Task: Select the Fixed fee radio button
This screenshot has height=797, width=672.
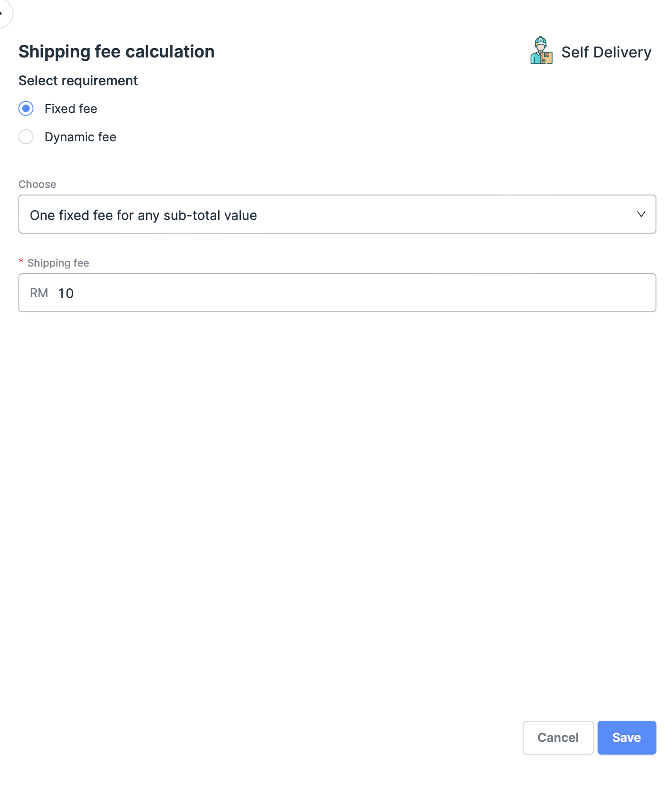Action: point(26,109)
